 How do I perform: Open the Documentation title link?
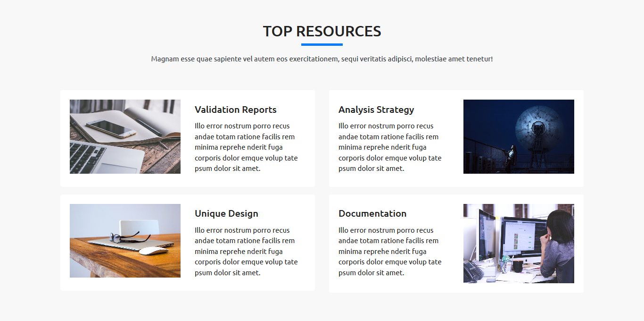pos(372,213)
